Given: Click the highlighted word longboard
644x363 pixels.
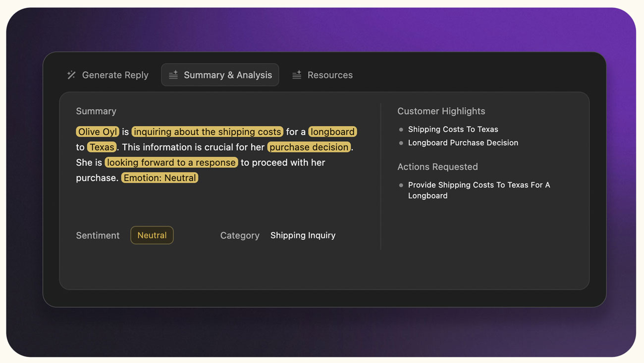Looking at the screenshot, I should click(332, 132).
